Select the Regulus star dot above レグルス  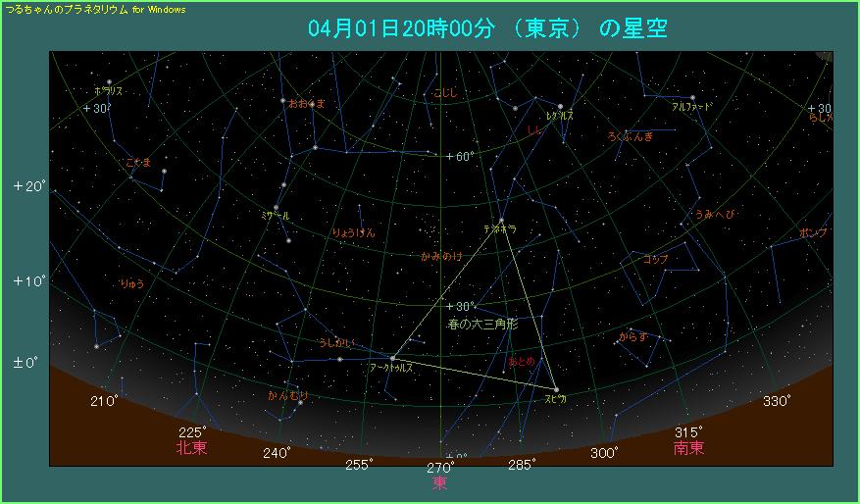[561, 107]
